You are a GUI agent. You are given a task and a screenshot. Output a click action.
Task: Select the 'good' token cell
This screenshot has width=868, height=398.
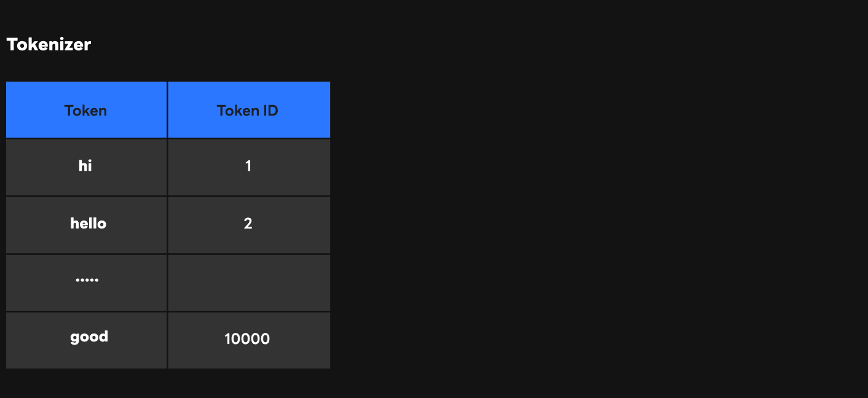click(86, 340)
